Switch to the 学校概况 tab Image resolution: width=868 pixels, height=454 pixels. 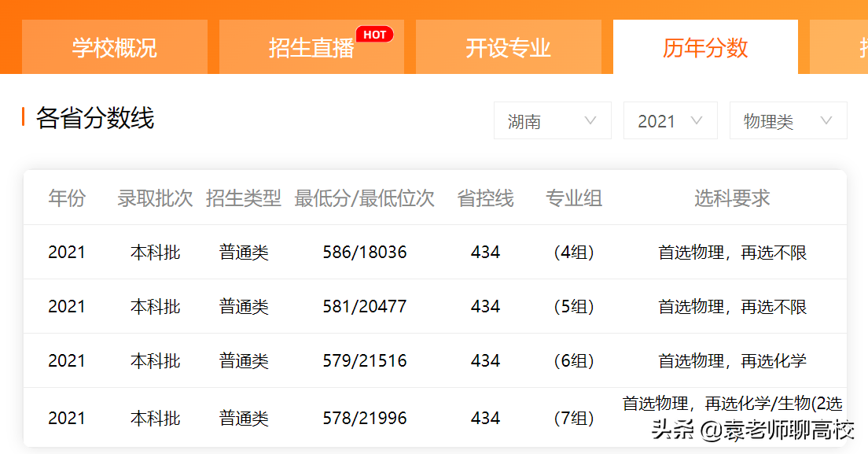[114, 48]
